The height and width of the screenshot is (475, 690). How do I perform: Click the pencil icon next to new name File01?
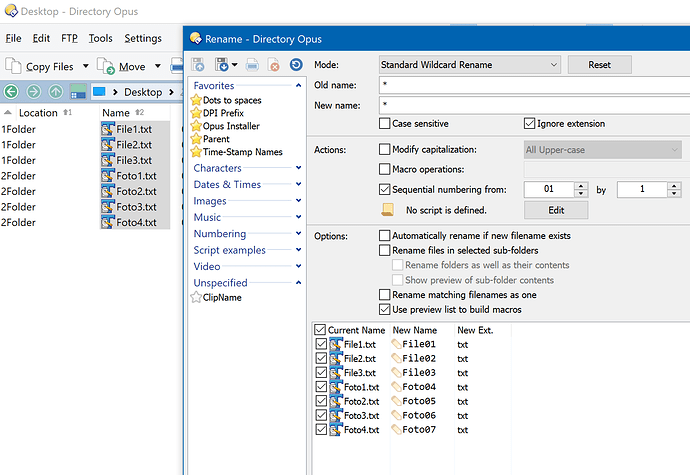(x=396, y=344)
